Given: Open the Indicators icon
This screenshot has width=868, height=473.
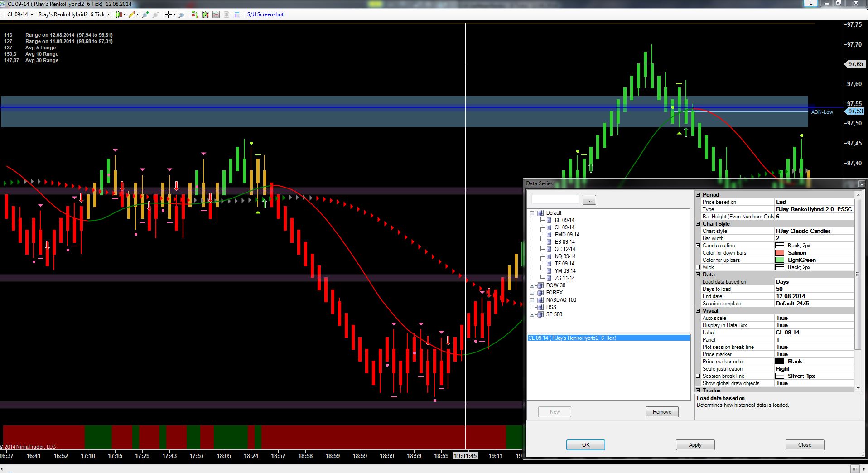Looking at the screenshot, I should [216, 14].
